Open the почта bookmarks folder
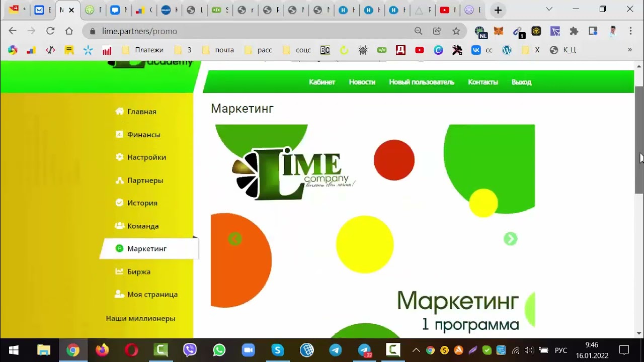 [x=218, y=50]
